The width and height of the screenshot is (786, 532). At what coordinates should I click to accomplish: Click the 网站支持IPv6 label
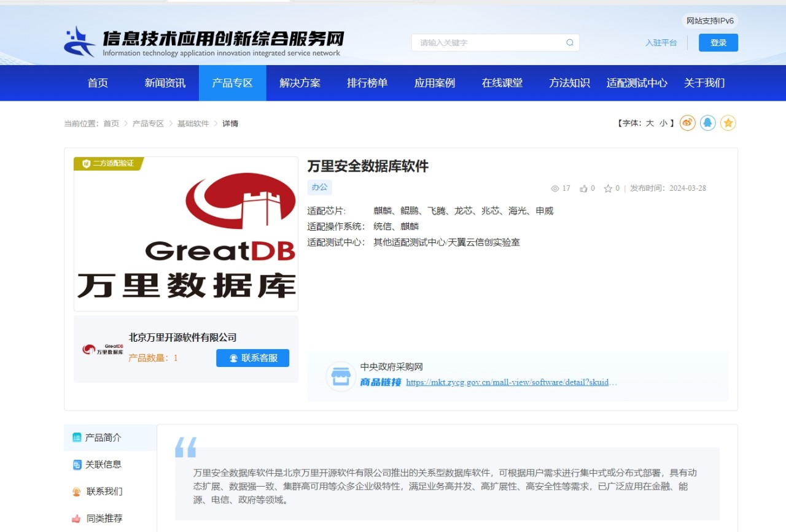pyautogui.click(x=710, y=21)
